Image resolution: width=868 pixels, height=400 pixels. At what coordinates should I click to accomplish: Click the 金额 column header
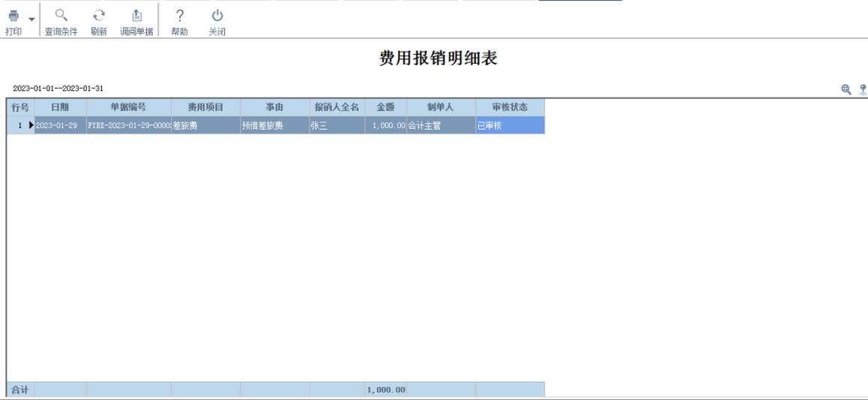click(x=385, y=107)
